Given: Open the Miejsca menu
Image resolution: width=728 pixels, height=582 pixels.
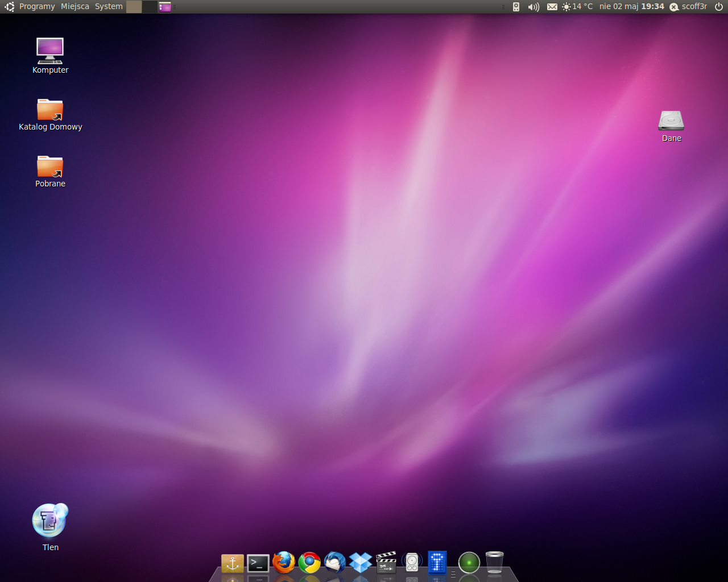Looking at the screenshot, I should click(75, 6).
